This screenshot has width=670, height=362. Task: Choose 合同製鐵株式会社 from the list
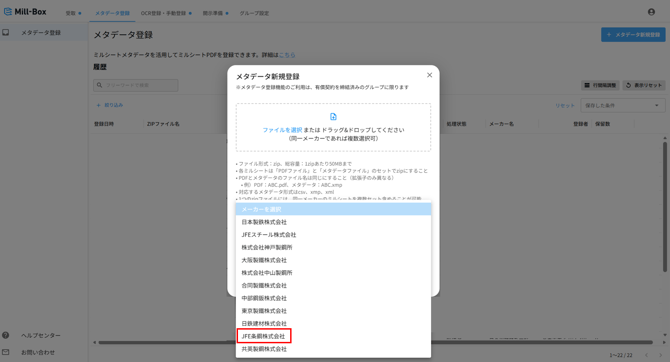(333, 285)
